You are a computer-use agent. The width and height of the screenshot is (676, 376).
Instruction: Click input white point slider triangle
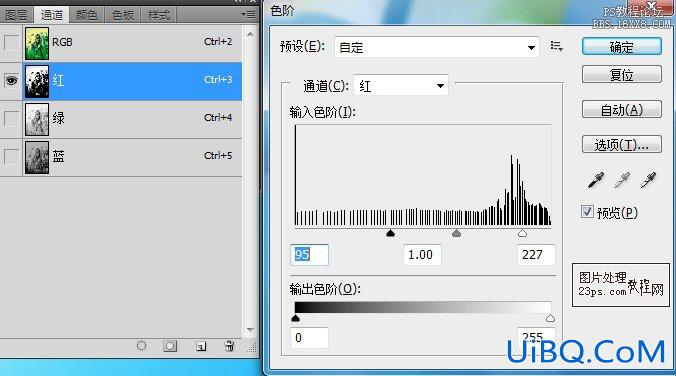[523, 233]
